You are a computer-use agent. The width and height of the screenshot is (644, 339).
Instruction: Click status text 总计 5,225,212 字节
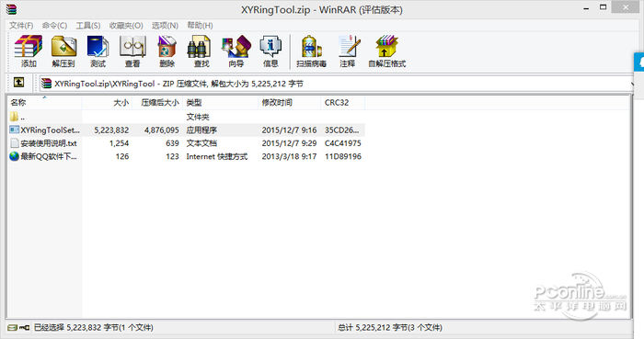(x=390, y=328)
